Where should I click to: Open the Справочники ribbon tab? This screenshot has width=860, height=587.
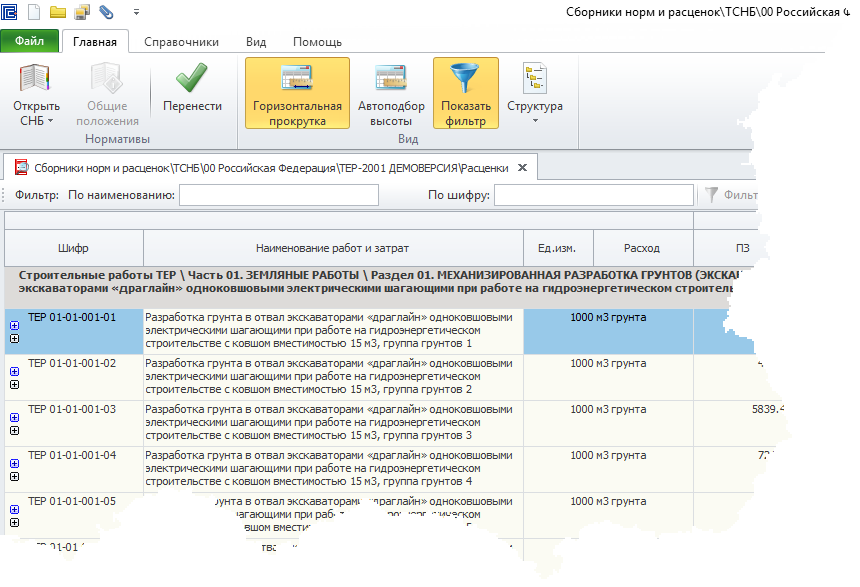pyautogui.click(x=181, y=42)
